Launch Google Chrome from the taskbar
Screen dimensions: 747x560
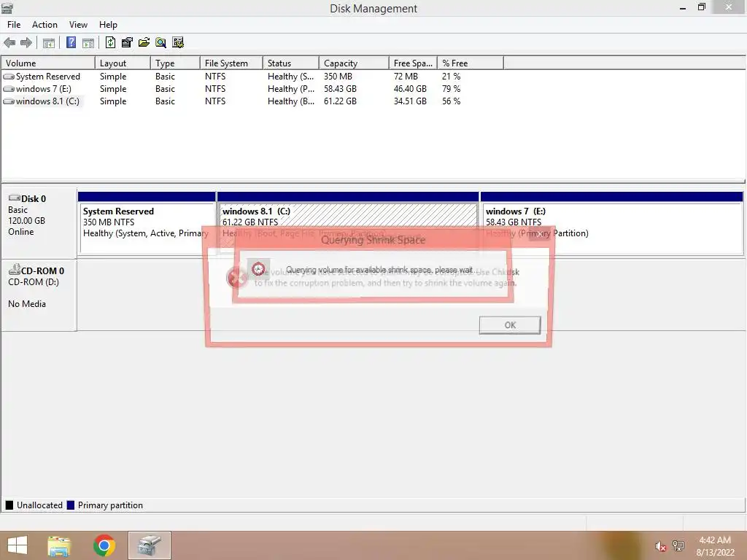104,545
